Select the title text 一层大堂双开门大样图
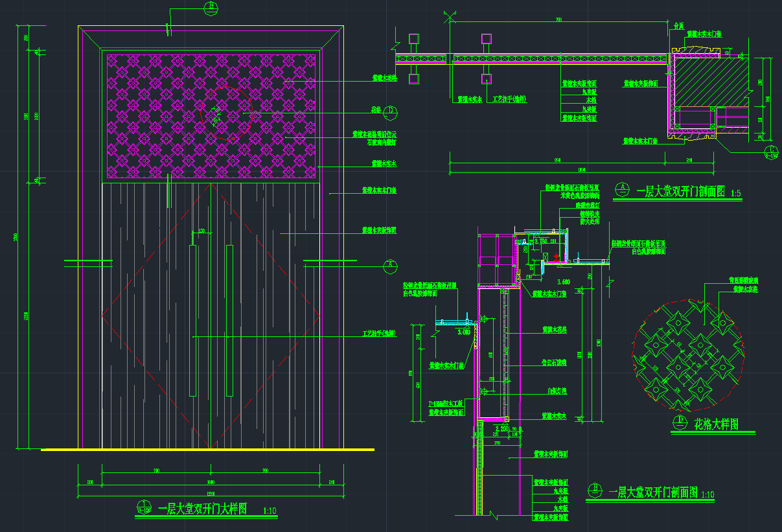 click(x=202, y=509)
